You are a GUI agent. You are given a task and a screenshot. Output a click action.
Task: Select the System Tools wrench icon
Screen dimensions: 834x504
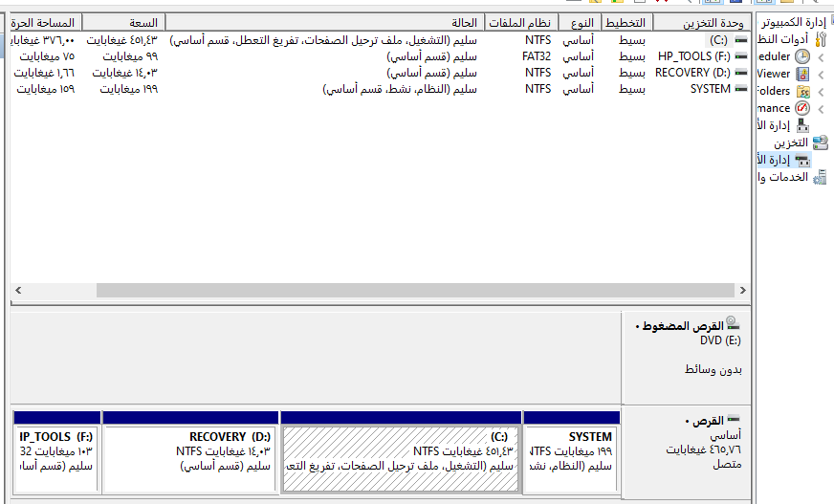coord(820,39)
